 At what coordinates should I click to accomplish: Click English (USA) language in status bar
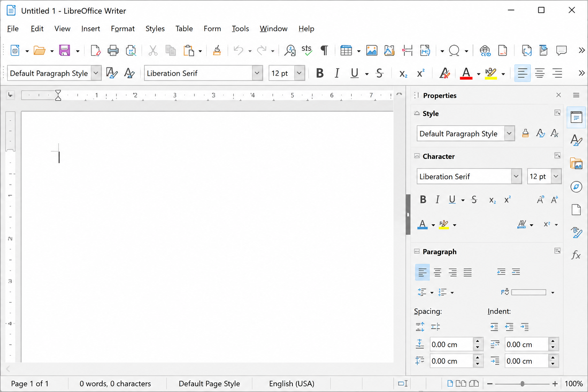click(292, 384)
